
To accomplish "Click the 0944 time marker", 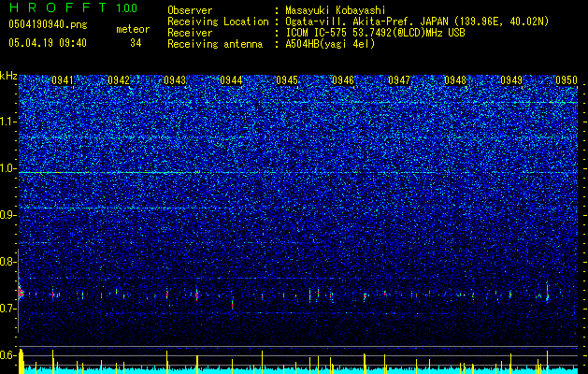I will tap(231, 80).
